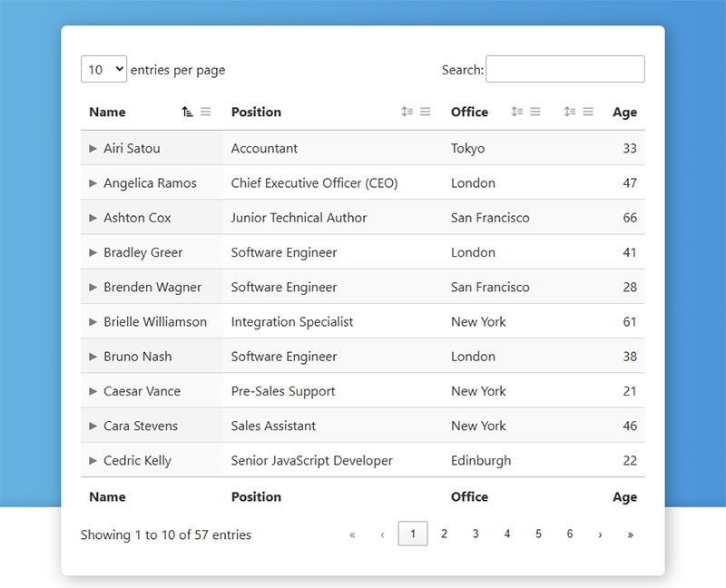The width and height of the screenshot is (726, 588).
Task: Go to page 2
Action: click(x=444, y=534)
